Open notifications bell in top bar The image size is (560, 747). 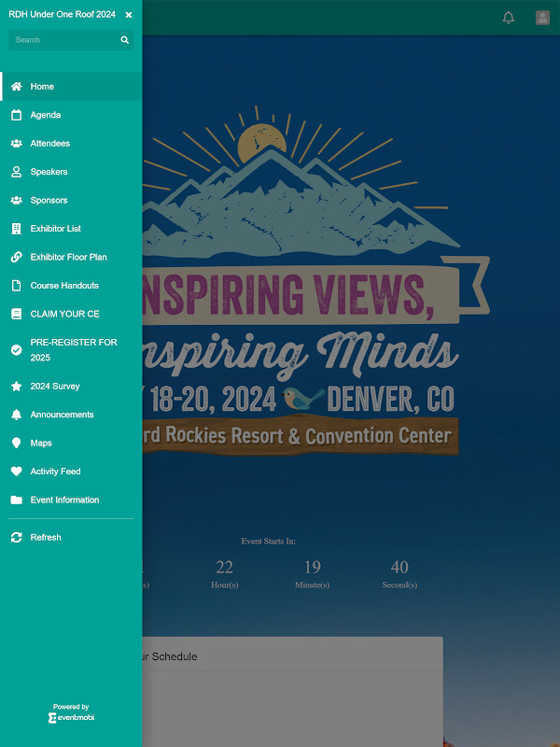(x=509, y=18)
